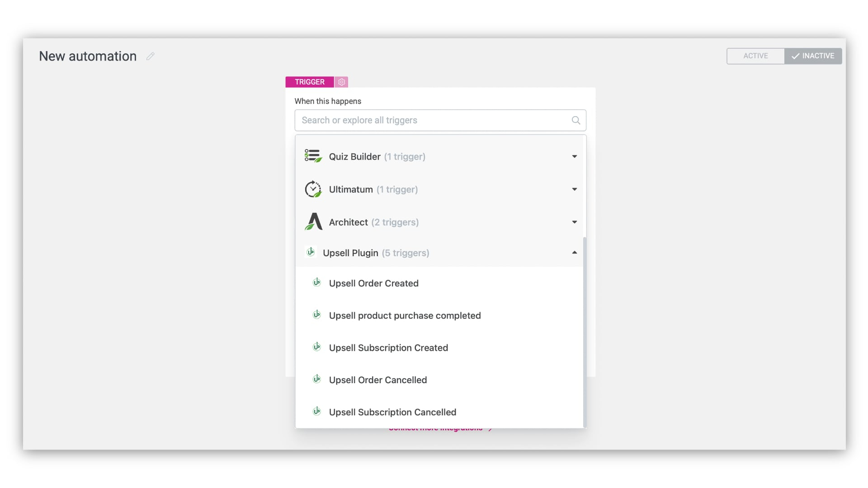Pick Upsell Subscription Cancelled trigger
This screenshot has height=488, width=868.
point(439,412)
